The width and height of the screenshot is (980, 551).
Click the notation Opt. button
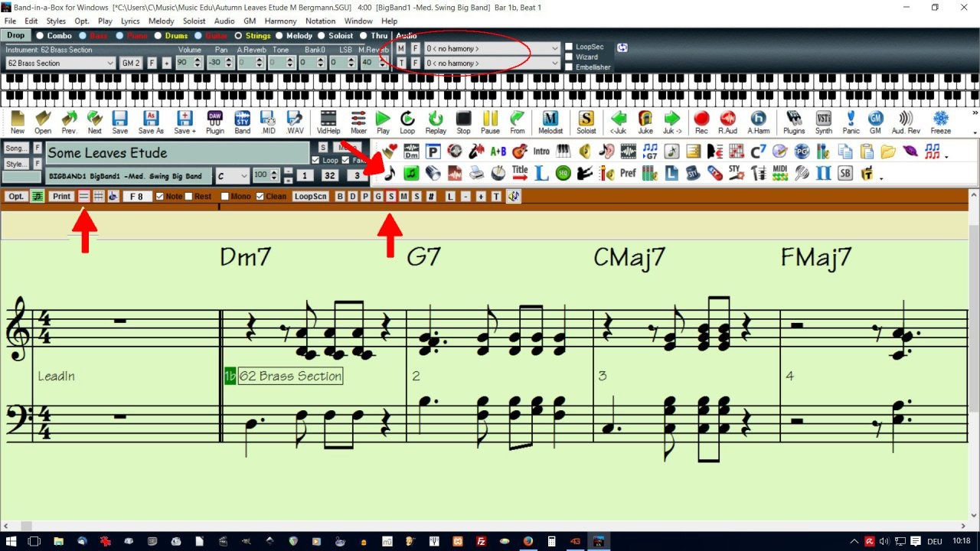click(15, 197)
